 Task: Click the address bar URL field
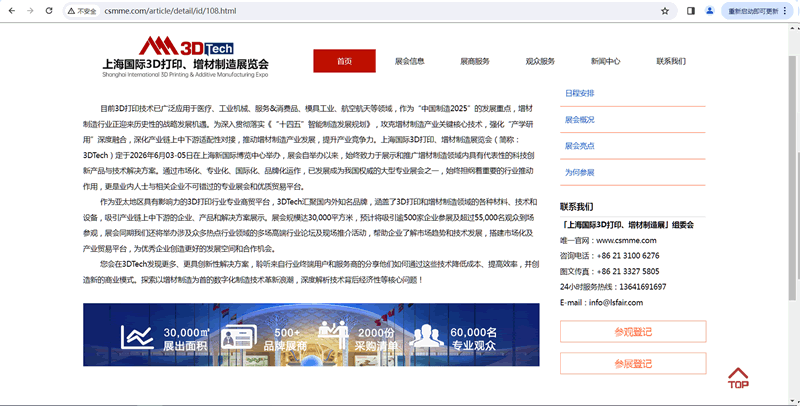point(350,11)
